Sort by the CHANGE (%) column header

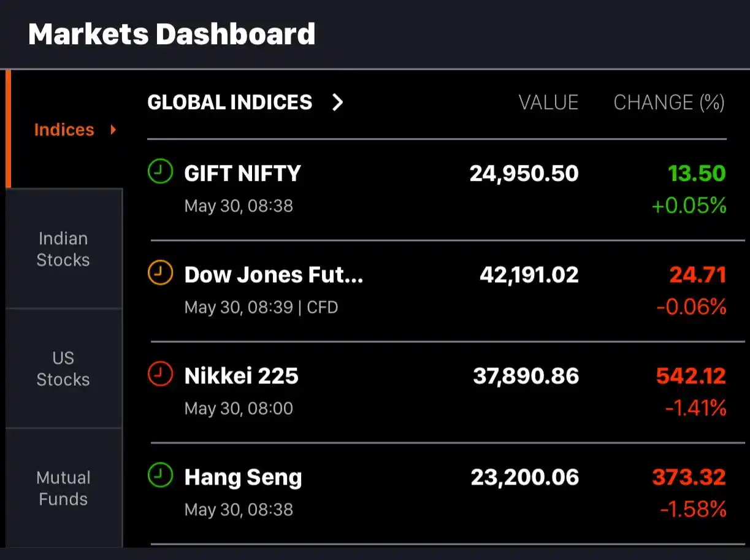pyautogui.click(x=669, y=102)
